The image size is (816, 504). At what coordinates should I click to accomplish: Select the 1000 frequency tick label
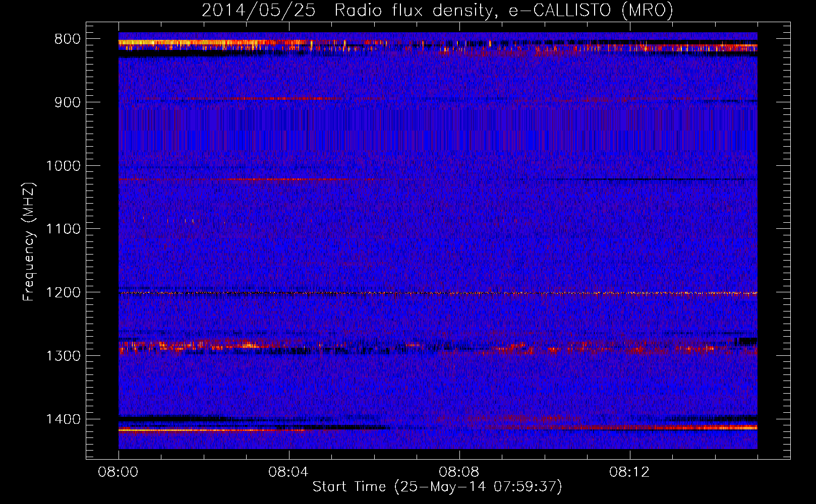coord(63,166)
